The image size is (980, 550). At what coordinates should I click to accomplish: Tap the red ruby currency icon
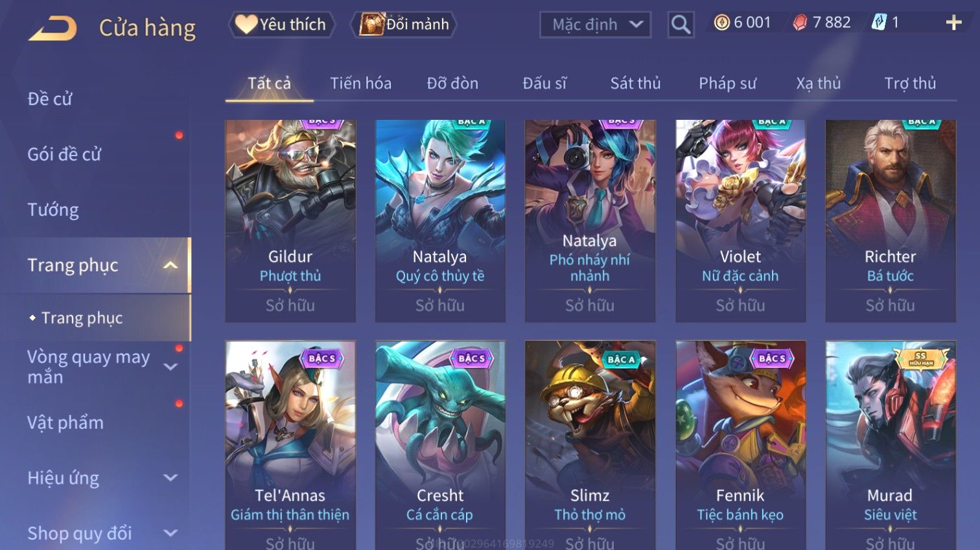(x=800, y=23)
